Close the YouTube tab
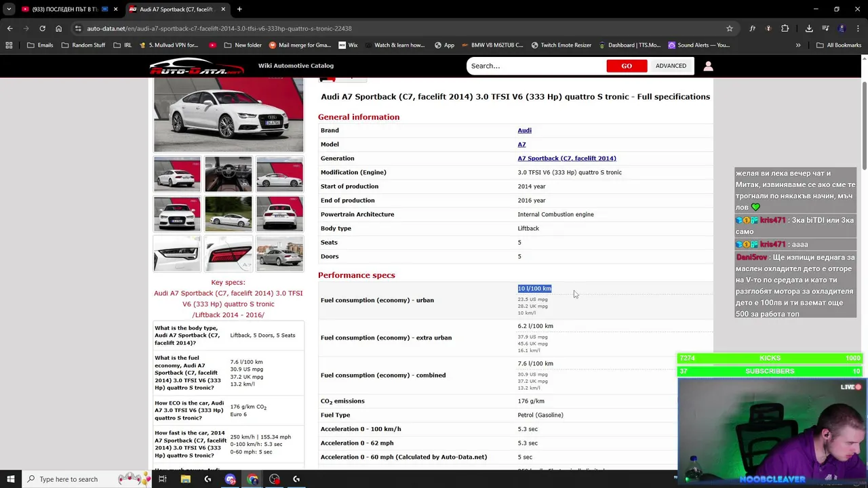The height and width of the screenshot is (488, 868). 115,9
